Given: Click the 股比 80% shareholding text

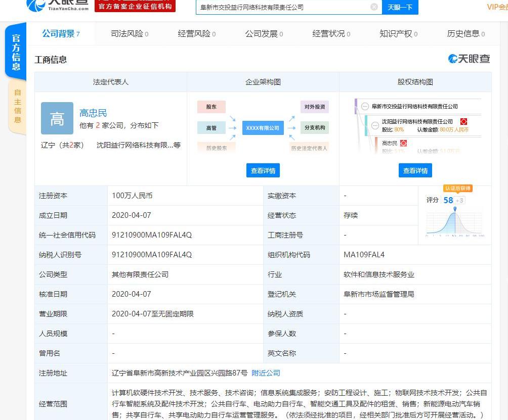Looking at the screenshot, I should coord(393,130).
